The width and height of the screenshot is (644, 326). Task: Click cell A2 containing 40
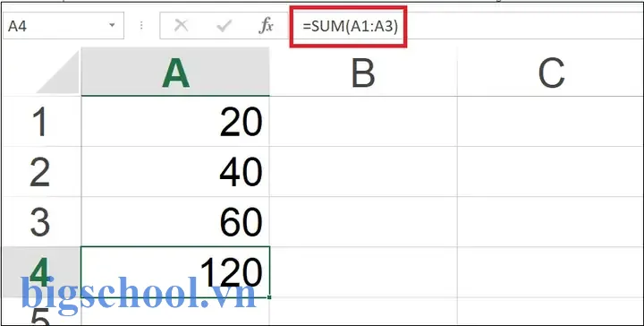pyautogui.click(x=175, y=171)
